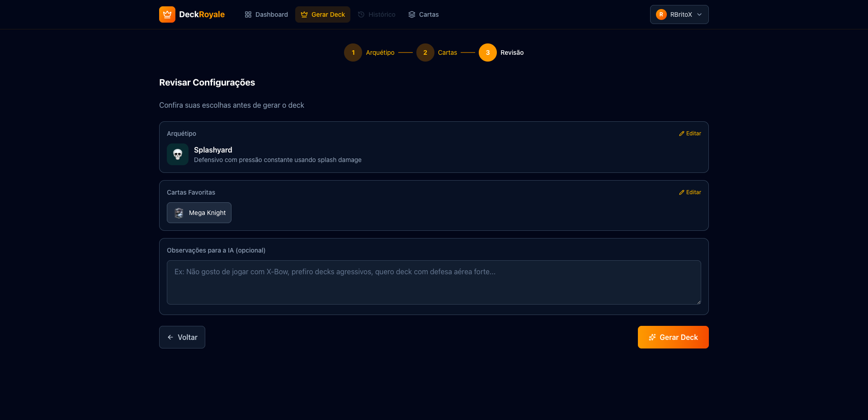
Task: Click the left arrow icon on Voltar
Action: coord(170,337)
